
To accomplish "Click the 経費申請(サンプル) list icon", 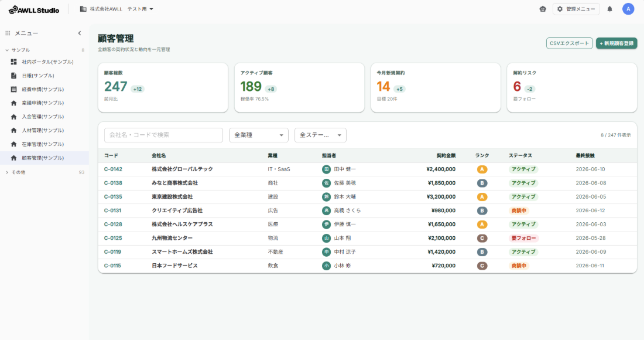I will point(13,89).
